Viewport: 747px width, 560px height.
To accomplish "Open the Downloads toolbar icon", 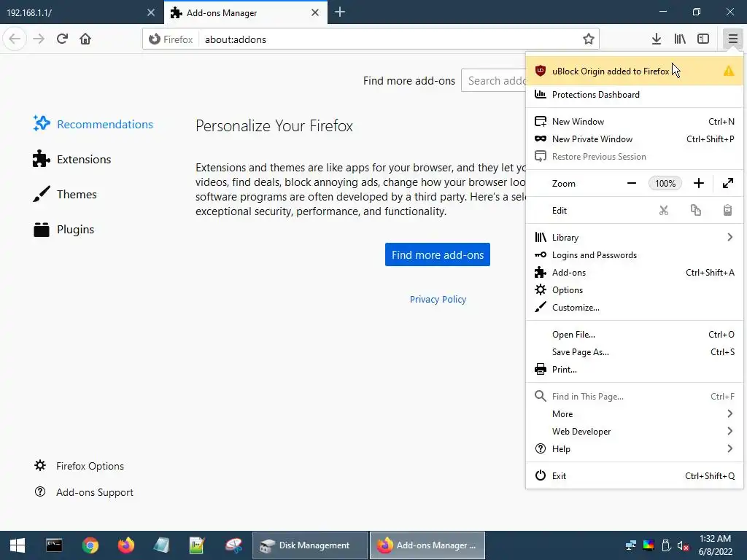I will 656,39.
